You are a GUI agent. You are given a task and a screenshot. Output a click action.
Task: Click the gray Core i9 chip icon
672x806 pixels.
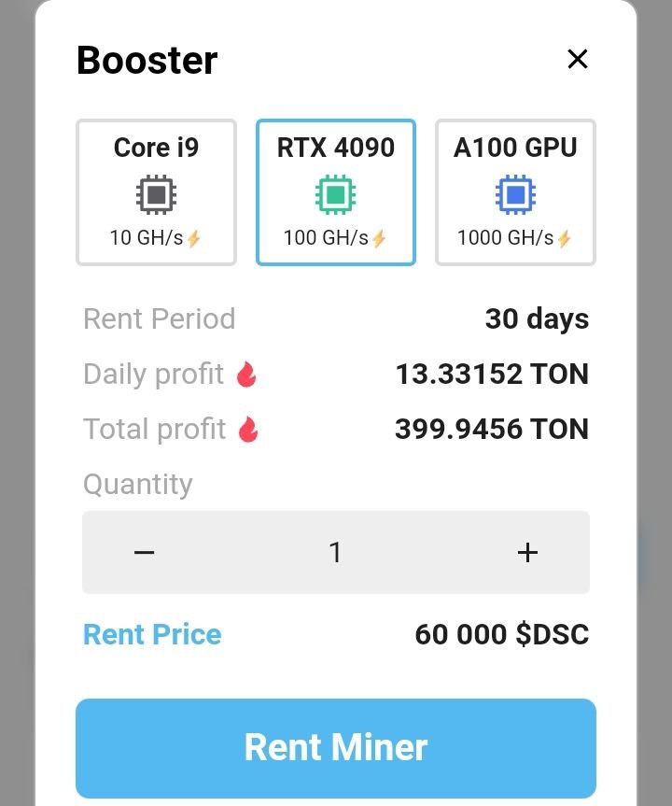(156, 195)
